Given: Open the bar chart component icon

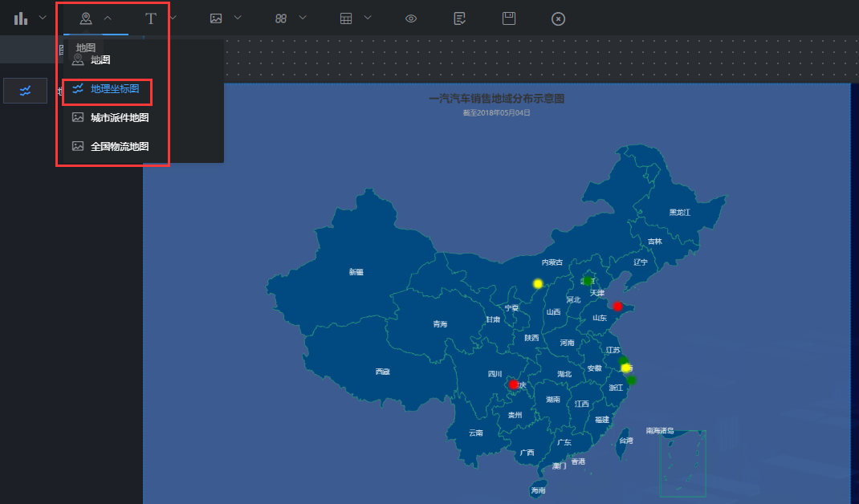Looking at the screenshot, I should tap(21, 18).
